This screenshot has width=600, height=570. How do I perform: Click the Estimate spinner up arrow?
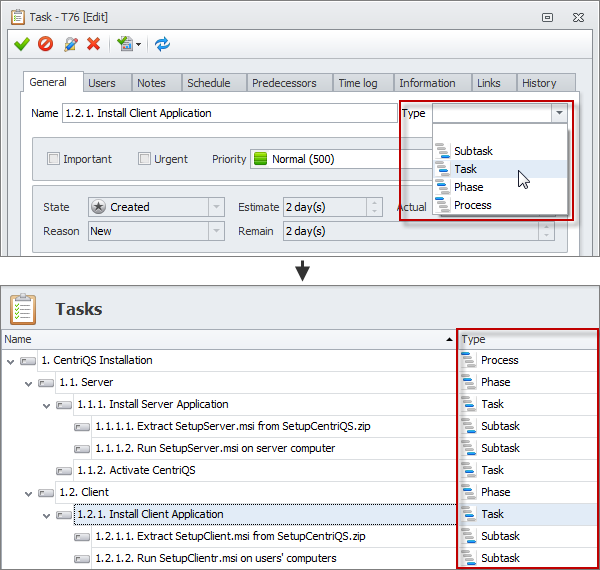pyautogui.click(x=374, y=203)
